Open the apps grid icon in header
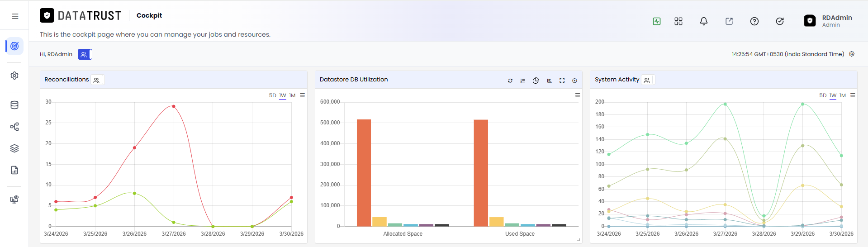Viewport: 868px width, 247px height. tap(678, 21)
